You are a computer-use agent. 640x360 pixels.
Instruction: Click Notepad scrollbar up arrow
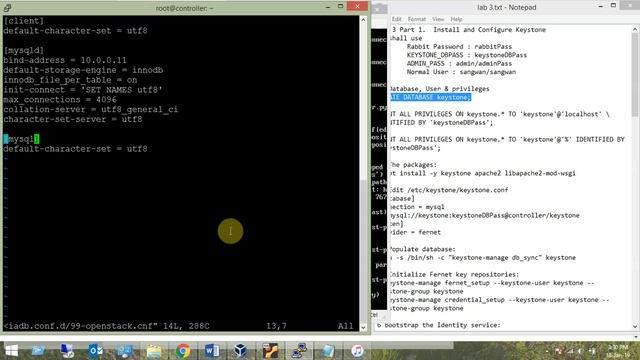635,29
